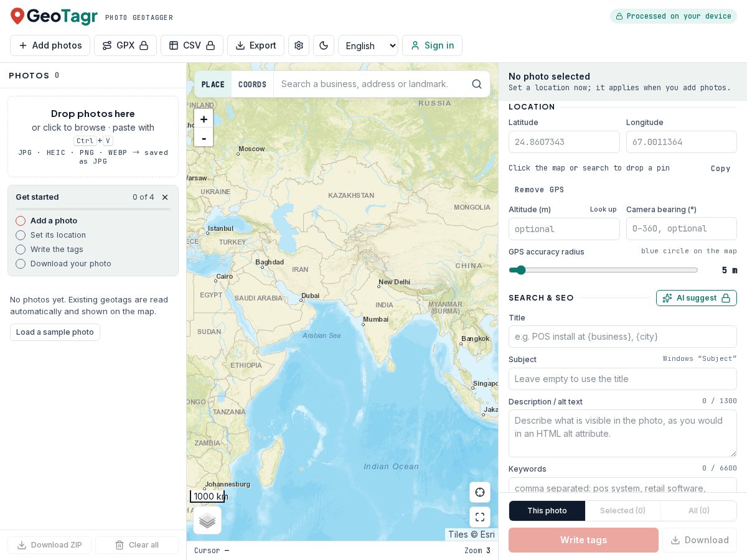The width and height of the screenshot is (747, 560).
Task: Click the Add photos button
Action: pos(50,45)
